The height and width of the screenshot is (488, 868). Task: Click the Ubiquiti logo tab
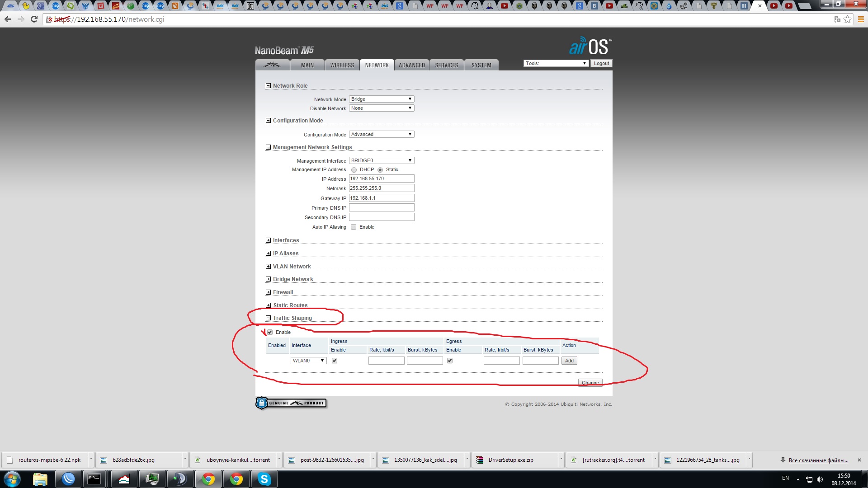pyautogui.click(x=272, y=65)
